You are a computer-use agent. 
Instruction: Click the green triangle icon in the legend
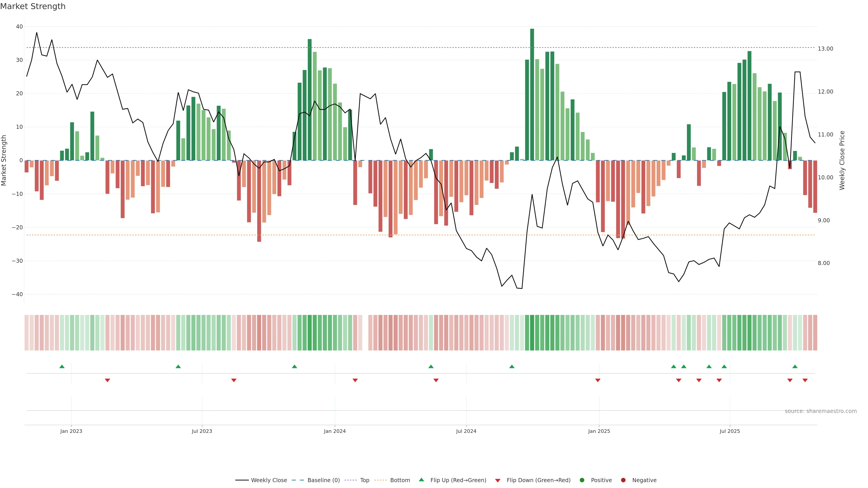421,480
